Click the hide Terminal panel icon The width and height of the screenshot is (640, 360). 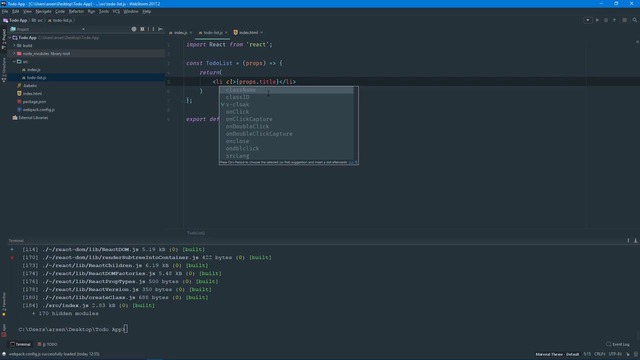coord(636,241)
